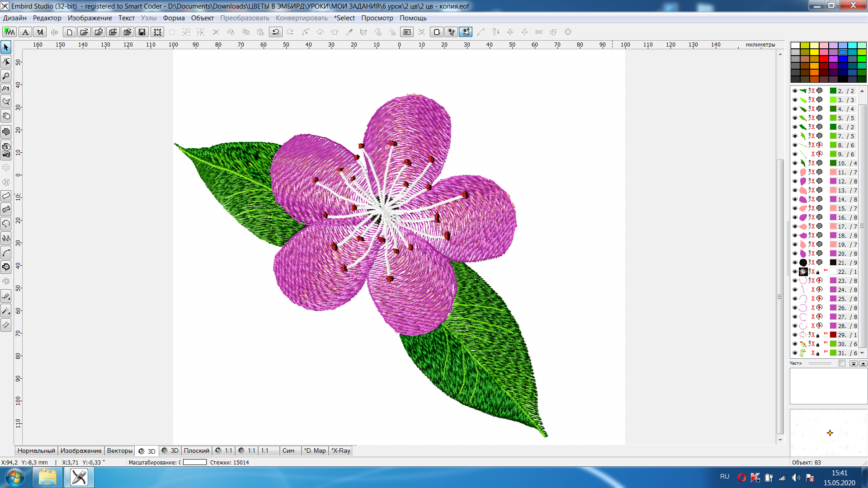
Task: Click the Undo toolbar icon
Action: coord(275,32)
